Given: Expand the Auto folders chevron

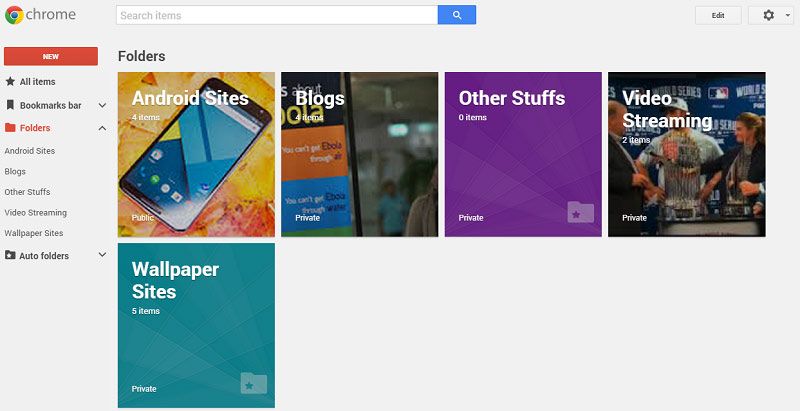Looking at the screenshot, I should tap(102, 255).
